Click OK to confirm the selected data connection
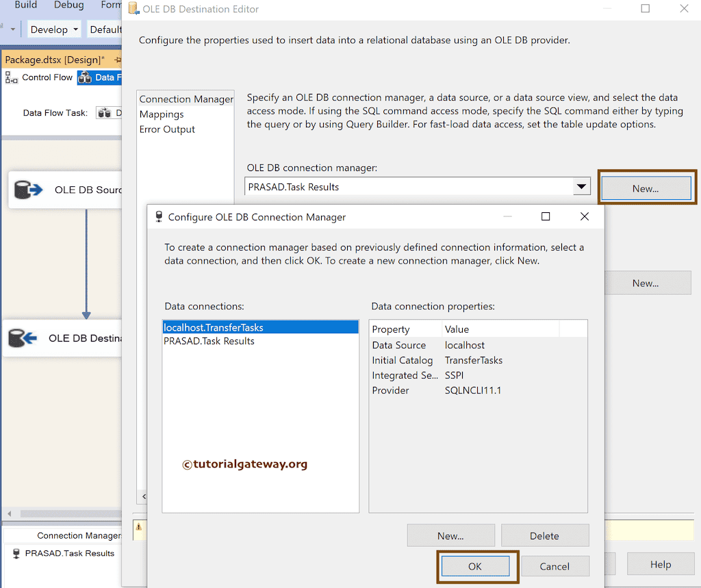 pos(476,566)
